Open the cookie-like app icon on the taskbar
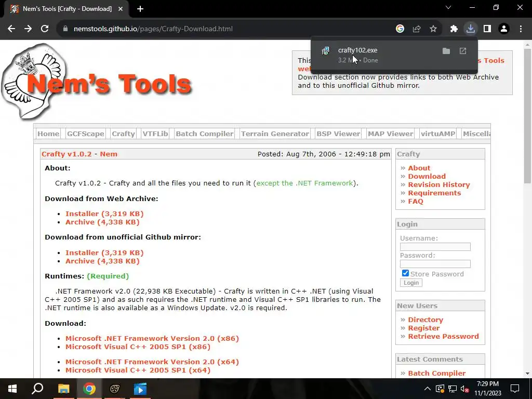This screenshot has height=399, width=532. (x=115, y=389)
